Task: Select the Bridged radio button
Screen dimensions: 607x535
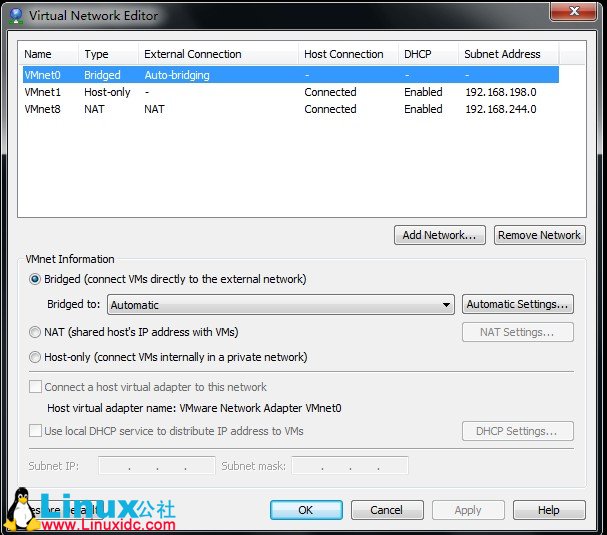Action: pos(35,279)
